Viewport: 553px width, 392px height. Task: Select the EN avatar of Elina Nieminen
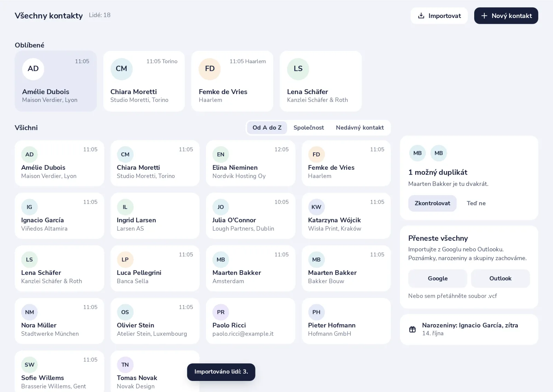(x=221, y=155)
